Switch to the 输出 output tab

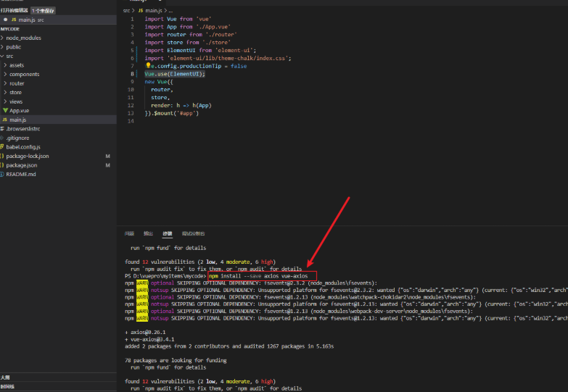[x=148, y=233]
